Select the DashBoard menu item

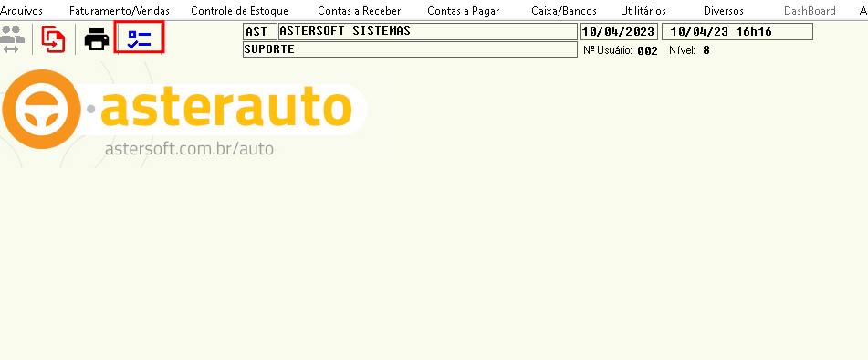click(810, 11)
